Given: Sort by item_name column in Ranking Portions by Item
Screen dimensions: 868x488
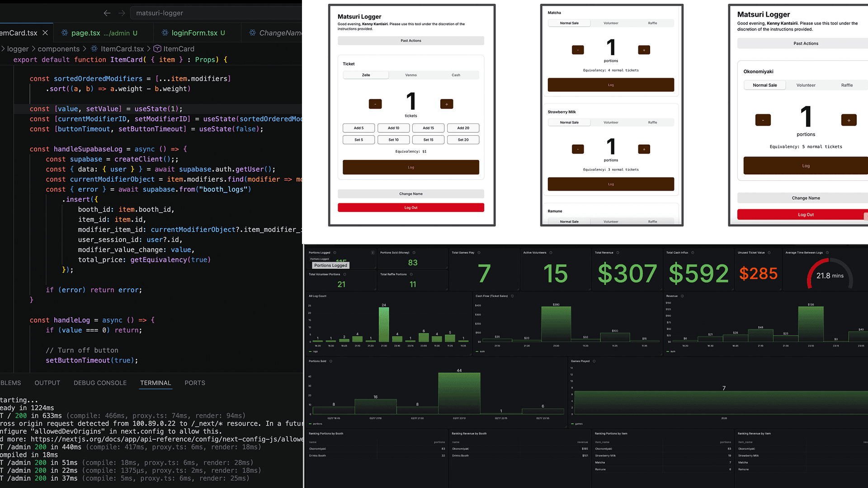Looking at the screenshot, I should (x=601, y=442).
